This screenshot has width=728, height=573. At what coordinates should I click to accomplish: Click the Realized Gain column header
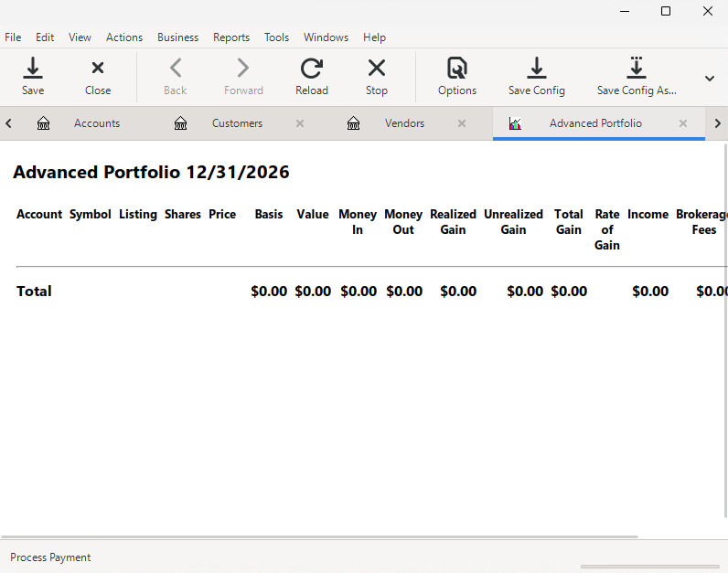[453, 222]
